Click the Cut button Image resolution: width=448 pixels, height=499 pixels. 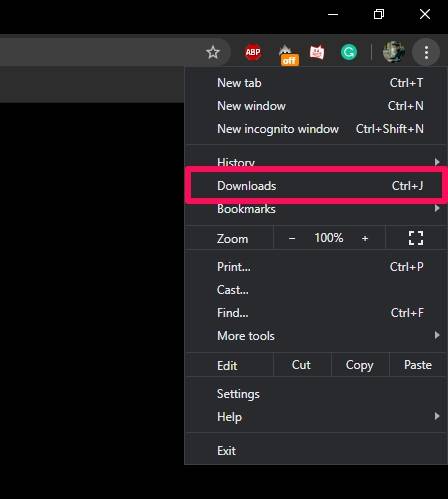302,365
